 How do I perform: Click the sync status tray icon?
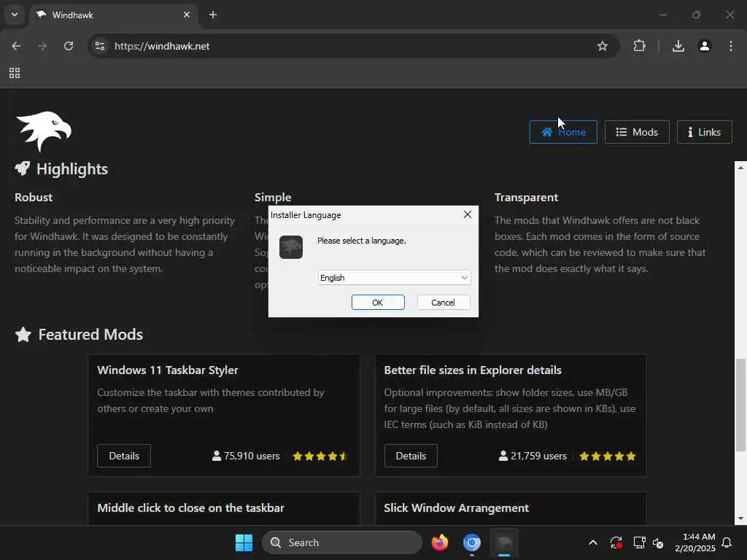(616, 542)
